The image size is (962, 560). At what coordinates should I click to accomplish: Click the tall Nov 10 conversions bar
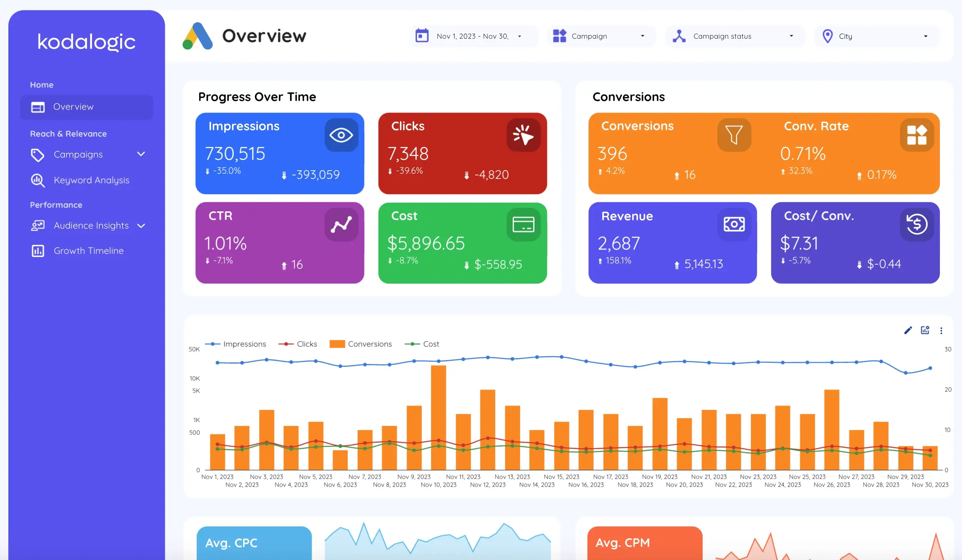[438, 417]
